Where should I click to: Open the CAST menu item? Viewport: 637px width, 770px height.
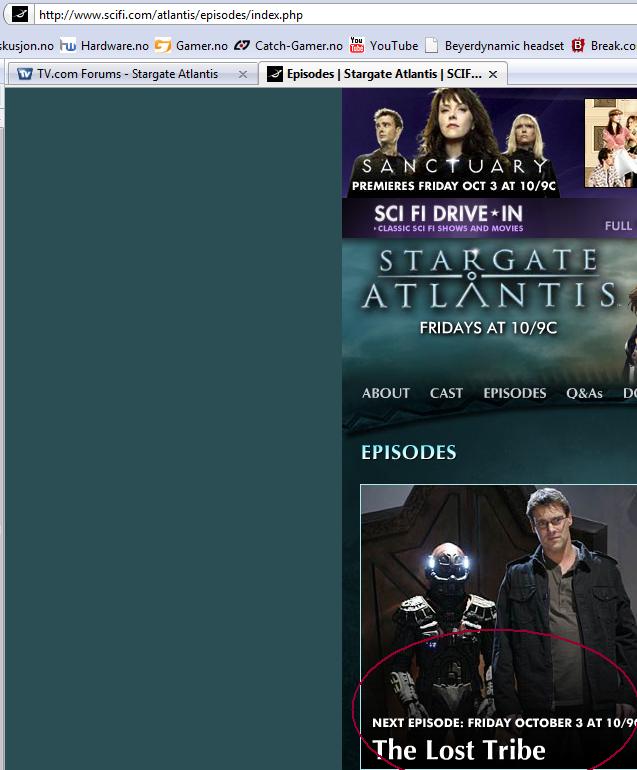coord(446,393)
